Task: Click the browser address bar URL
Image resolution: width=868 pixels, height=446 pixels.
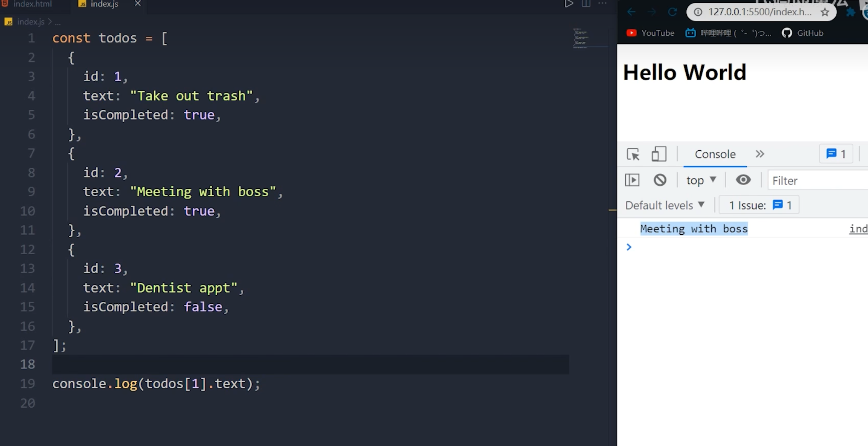Action: click(x=760, y=12)
